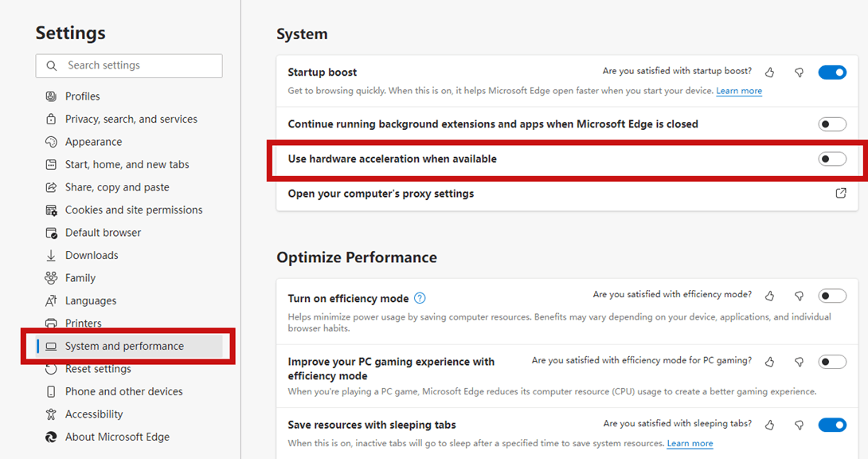Open Cookies and site permissions page
Viewport: 868px width, 459px height.
click(x=133, y=210)
